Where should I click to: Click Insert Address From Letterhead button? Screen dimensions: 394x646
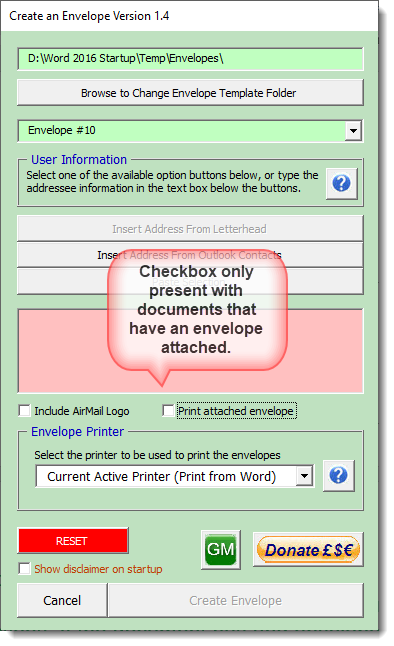[190, 229]
